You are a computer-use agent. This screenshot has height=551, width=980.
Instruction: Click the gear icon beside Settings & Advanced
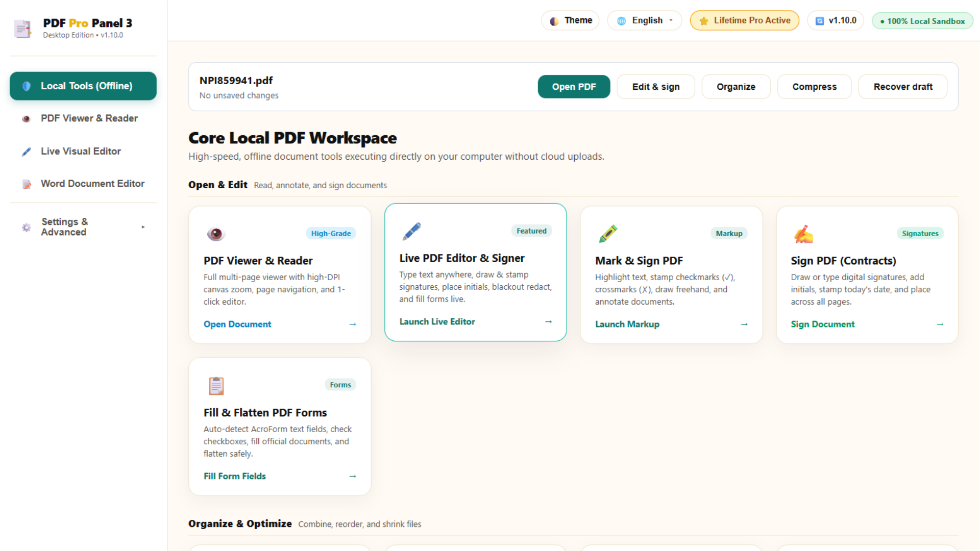pyautogui.click(x=27, y=228)
